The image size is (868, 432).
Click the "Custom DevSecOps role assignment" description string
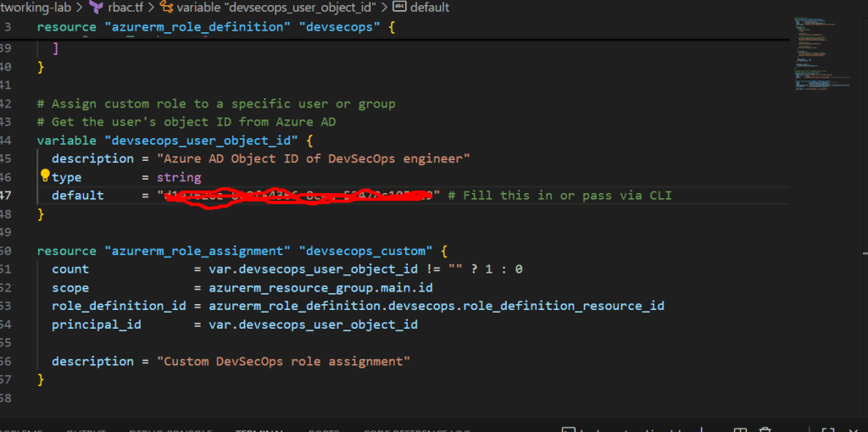[284, 362]
